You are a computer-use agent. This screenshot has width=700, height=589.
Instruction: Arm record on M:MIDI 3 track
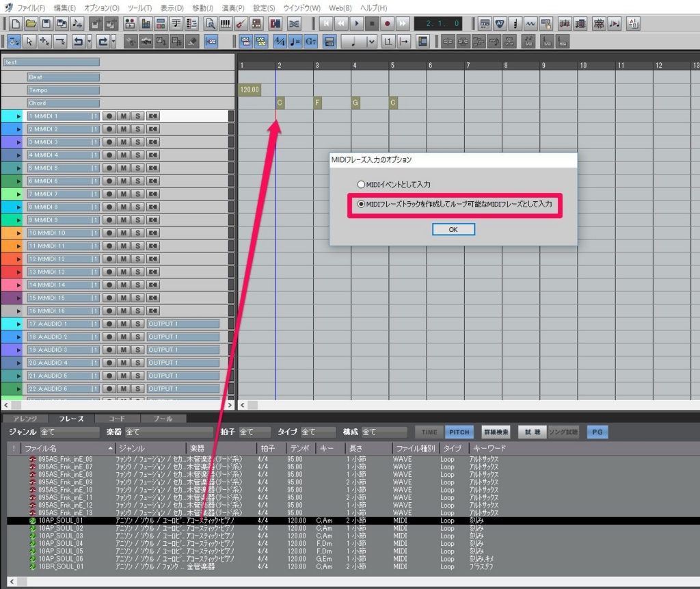(109, 142)
